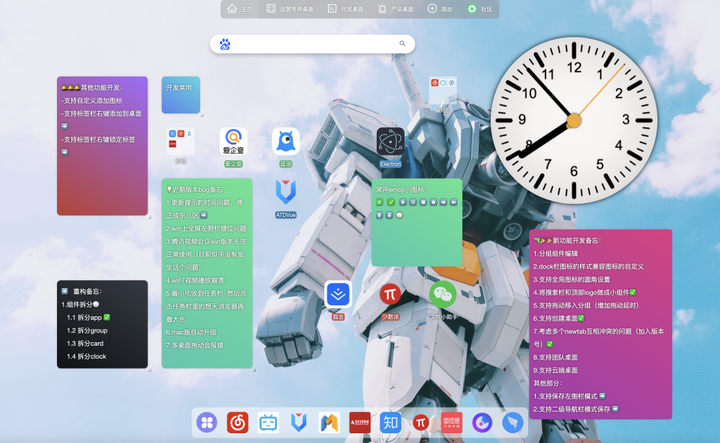Open the purple four-dot launcher in the dock
The height and width of the screenshot is (443, 720).
click(207, 422)
